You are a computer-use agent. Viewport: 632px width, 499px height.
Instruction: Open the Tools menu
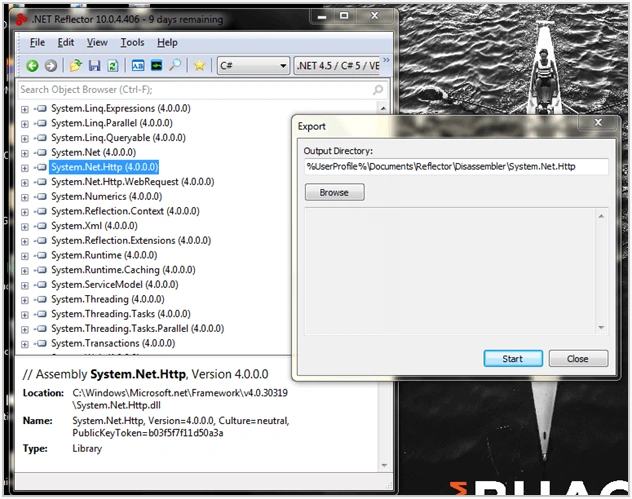[x=132, y=42]
